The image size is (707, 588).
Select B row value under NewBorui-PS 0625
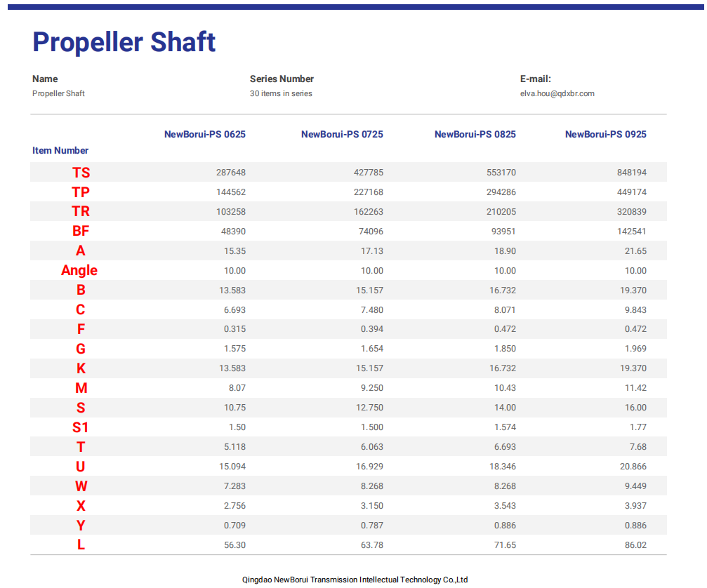coord(232,290)
